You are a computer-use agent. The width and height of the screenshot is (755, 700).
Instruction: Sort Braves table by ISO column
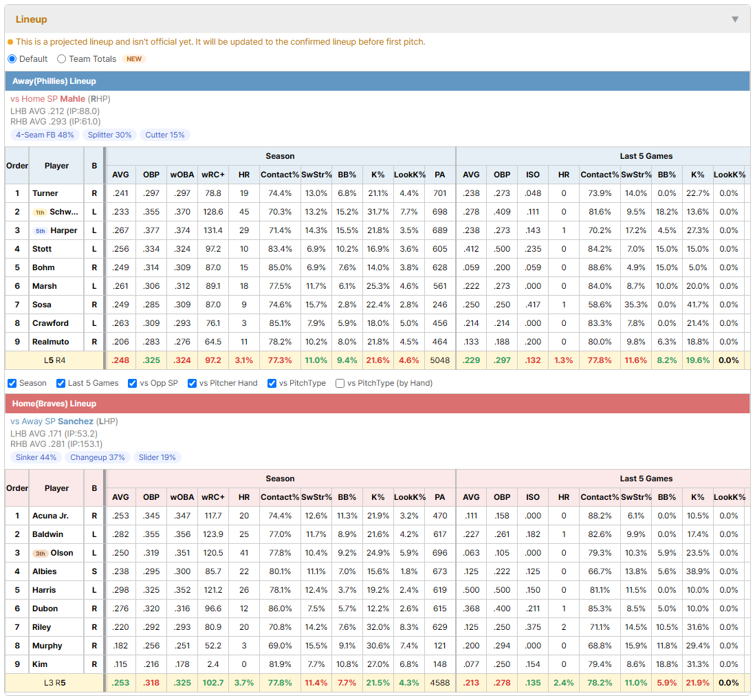pyautogui.click(x=533, y=497)
